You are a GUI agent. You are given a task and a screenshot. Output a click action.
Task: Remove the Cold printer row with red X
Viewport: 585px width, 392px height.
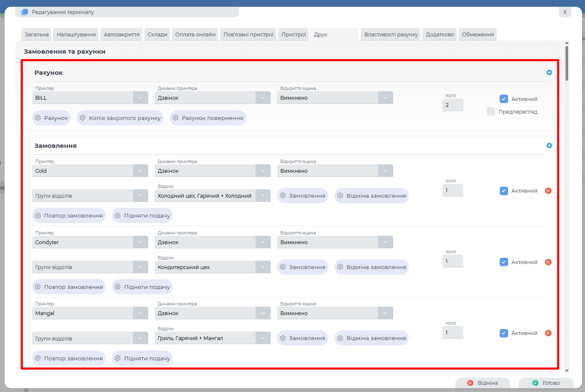[x=548, y=191]
